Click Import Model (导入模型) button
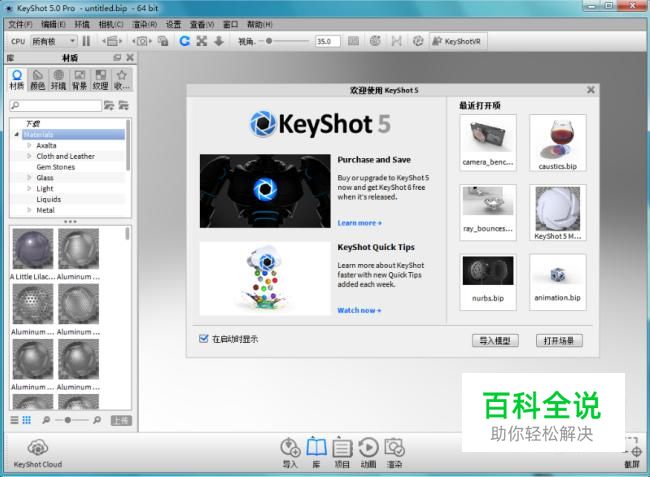The width and height of the screenshot is (650, 477). click(x=495, y=341)
